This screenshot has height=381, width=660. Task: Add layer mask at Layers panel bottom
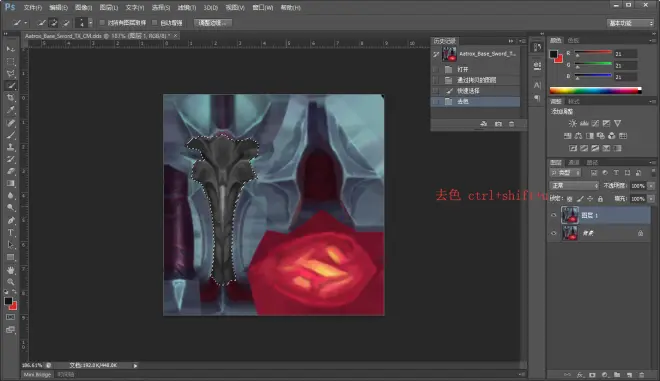click(592, 375)
